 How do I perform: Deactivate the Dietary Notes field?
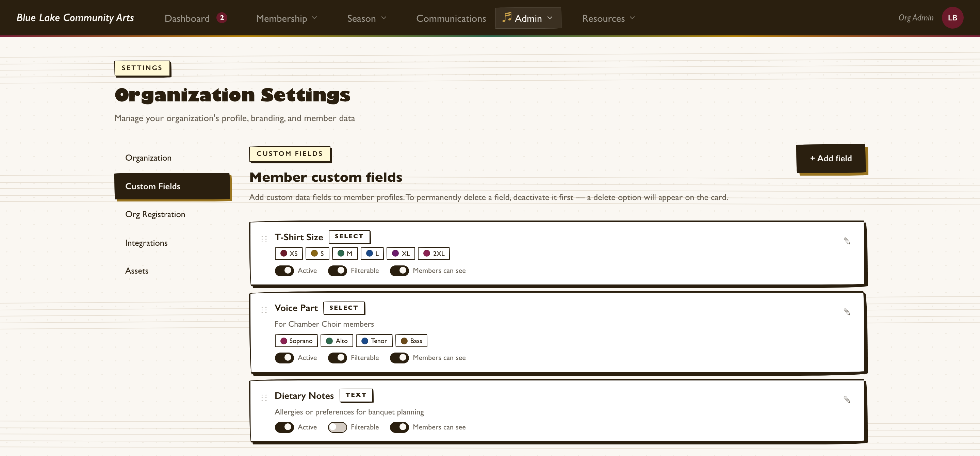click(284, 427)
